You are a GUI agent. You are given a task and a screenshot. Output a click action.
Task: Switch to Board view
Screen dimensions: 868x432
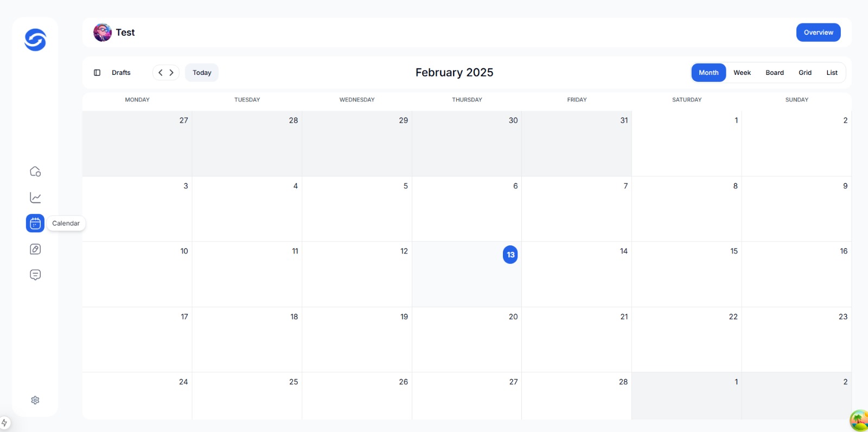tap(775, 73)
